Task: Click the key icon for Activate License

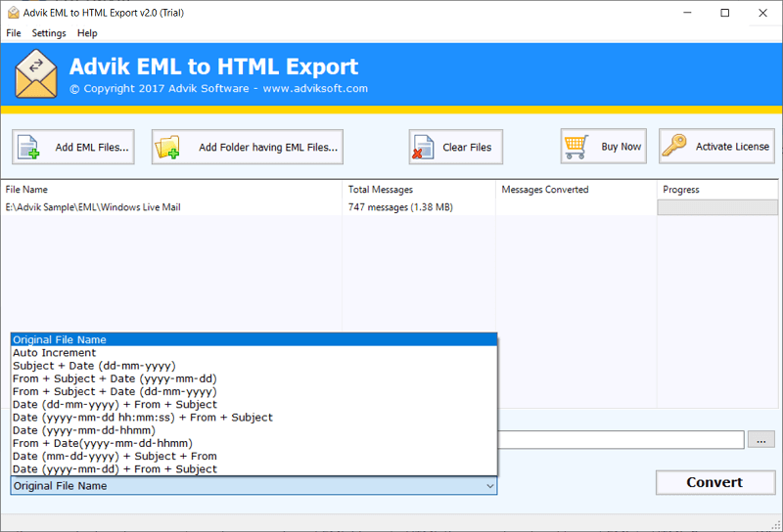Action: 674,146
